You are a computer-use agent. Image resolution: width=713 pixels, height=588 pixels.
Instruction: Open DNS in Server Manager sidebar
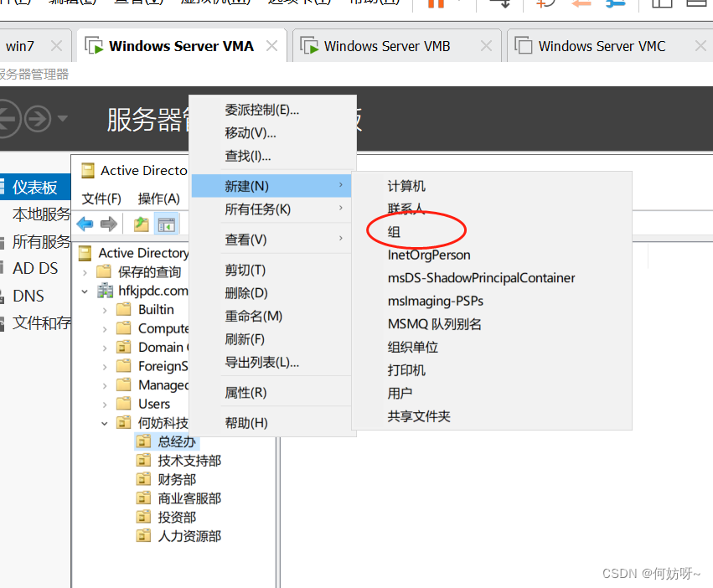pyautogui.click(x=28, y=296)
